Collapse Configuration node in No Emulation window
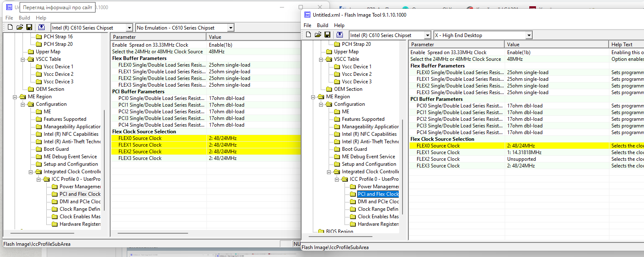Viewport: 644px width, 257px height. click(23, 104)
